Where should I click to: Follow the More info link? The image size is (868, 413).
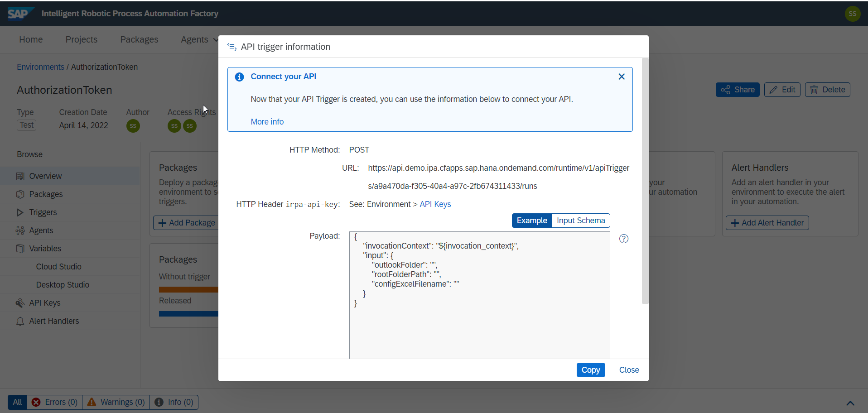coord(267,122)
